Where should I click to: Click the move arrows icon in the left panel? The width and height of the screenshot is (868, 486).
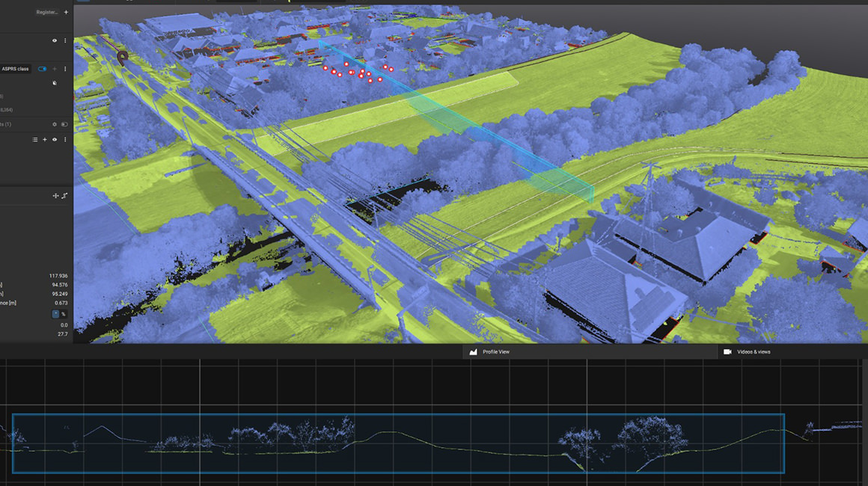(55, 196)
